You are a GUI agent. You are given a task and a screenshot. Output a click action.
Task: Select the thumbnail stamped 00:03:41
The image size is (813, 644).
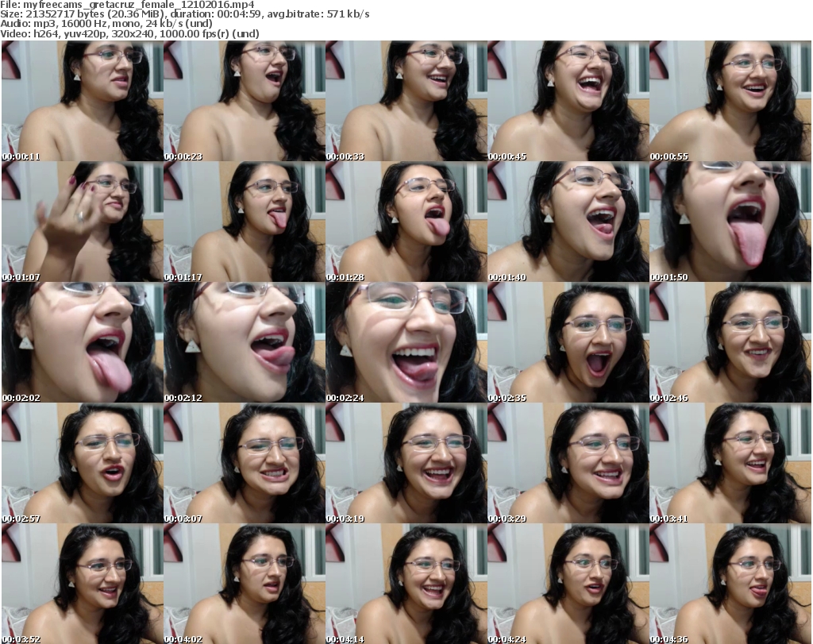tap(730, 463)
